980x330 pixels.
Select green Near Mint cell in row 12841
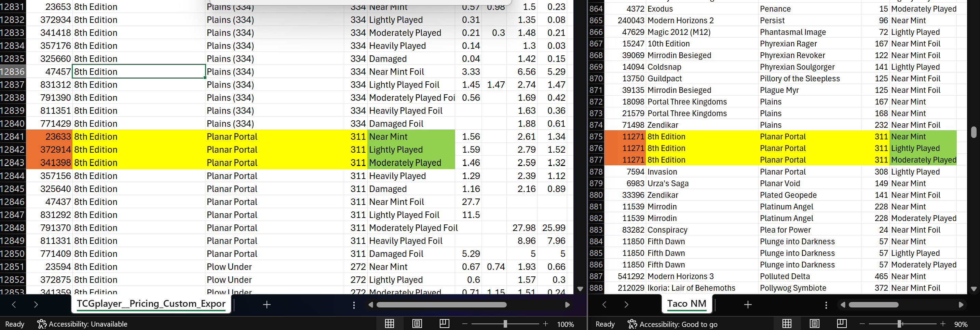(411, 137)
